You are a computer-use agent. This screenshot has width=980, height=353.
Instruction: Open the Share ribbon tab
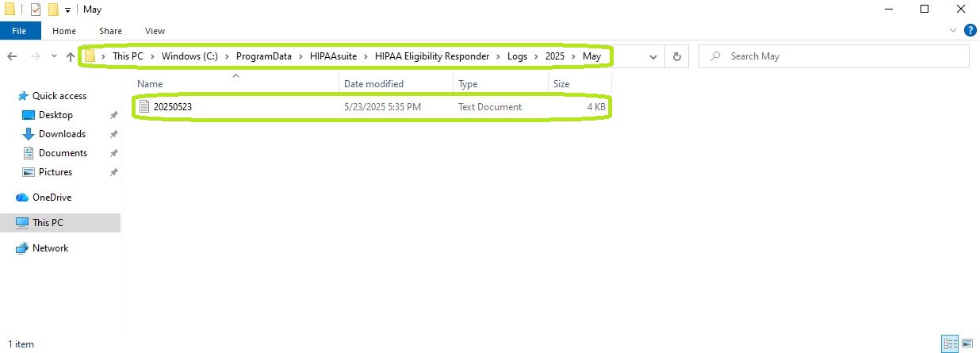coord(110,31)
